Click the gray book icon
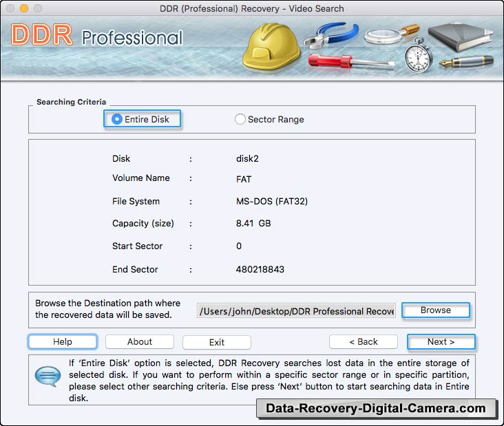504x426 pixels. pos(461,38)
